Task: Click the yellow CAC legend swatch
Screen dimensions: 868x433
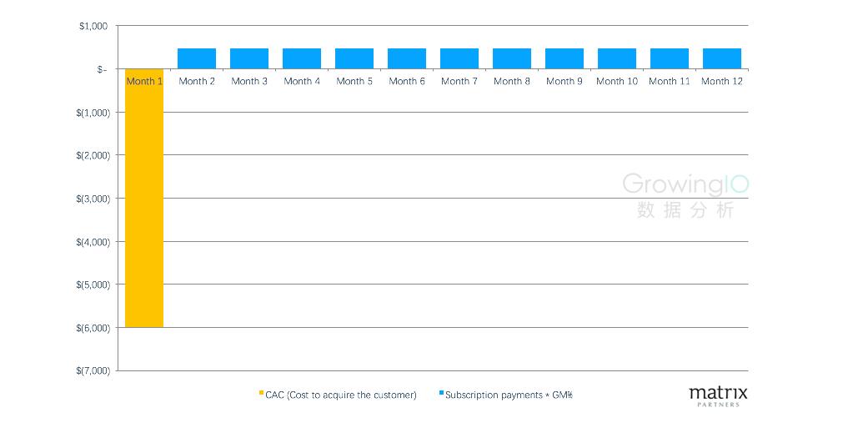Action: [x=261, y=393]
